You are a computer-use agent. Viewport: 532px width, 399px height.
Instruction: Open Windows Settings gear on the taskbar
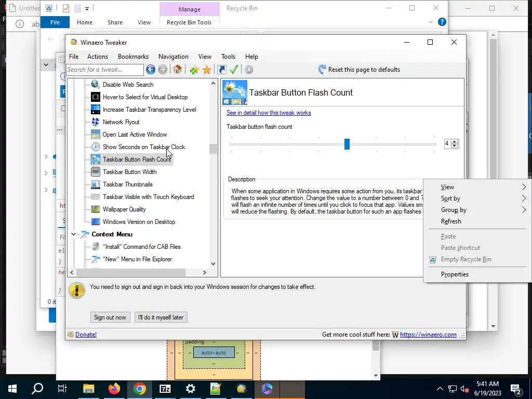pos(190,389)
